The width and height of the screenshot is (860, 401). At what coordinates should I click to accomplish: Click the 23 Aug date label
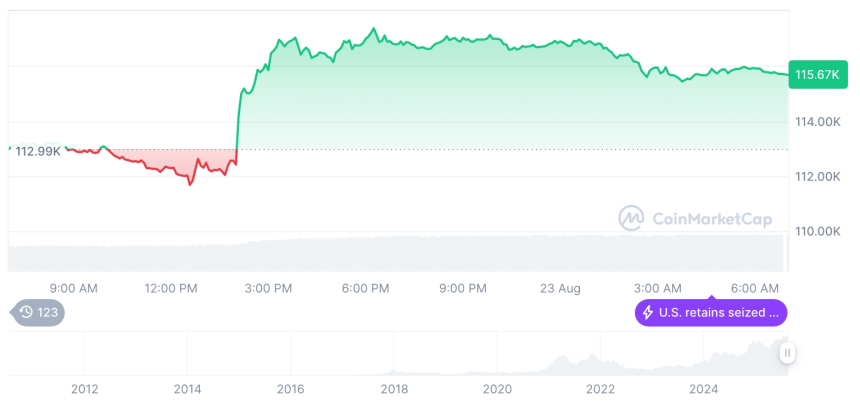(x=562, y=288)
